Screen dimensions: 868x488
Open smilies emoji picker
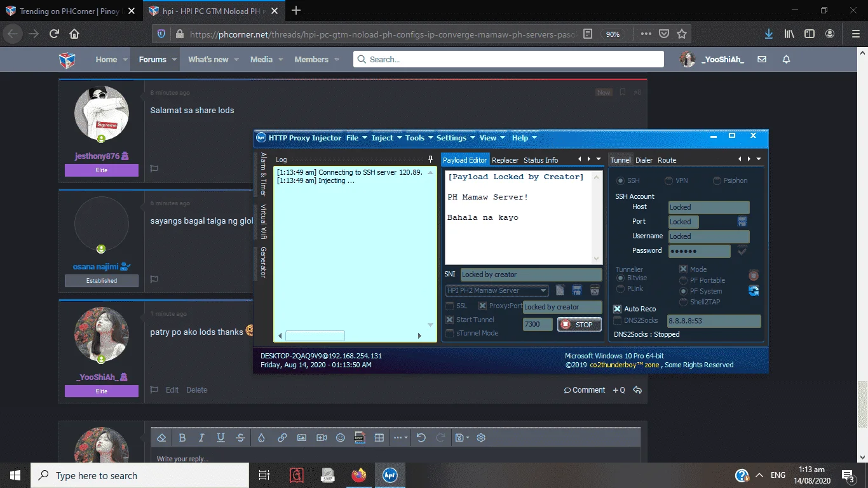[x=341, y=437]
